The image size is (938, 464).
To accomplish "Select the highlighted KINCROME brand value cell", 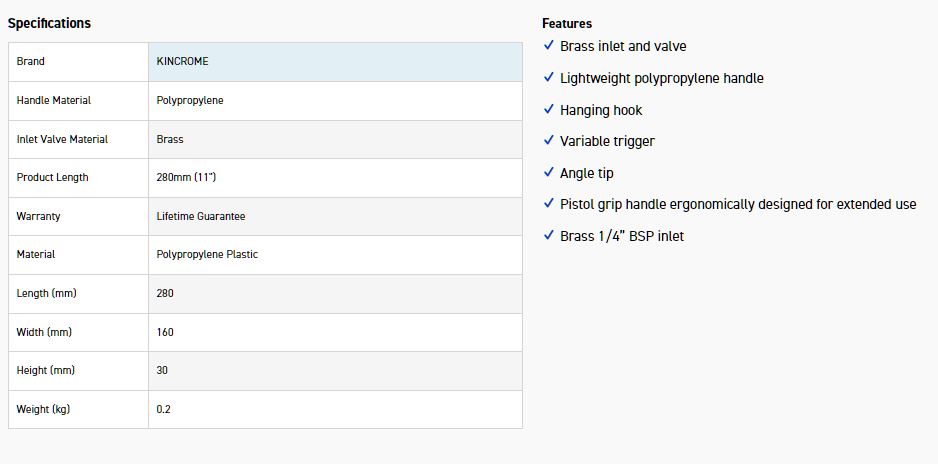I will (x=335, y=62).
